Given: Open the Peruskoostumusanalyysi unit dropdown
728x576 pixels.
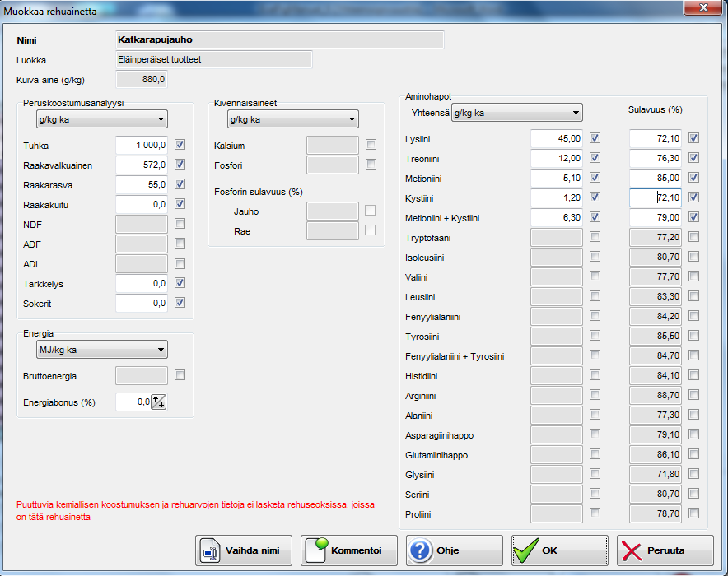Looking at the screenshot, I should [101, 119].
